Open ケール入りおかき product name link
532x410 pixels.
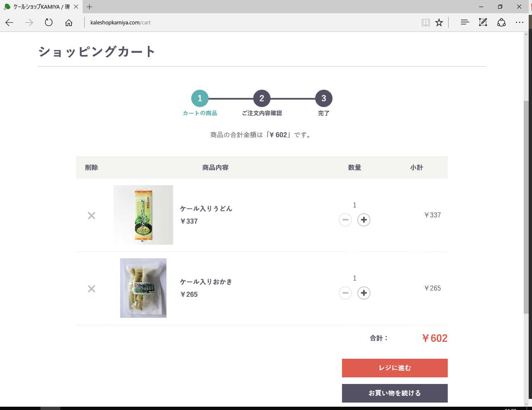point(206,282)
